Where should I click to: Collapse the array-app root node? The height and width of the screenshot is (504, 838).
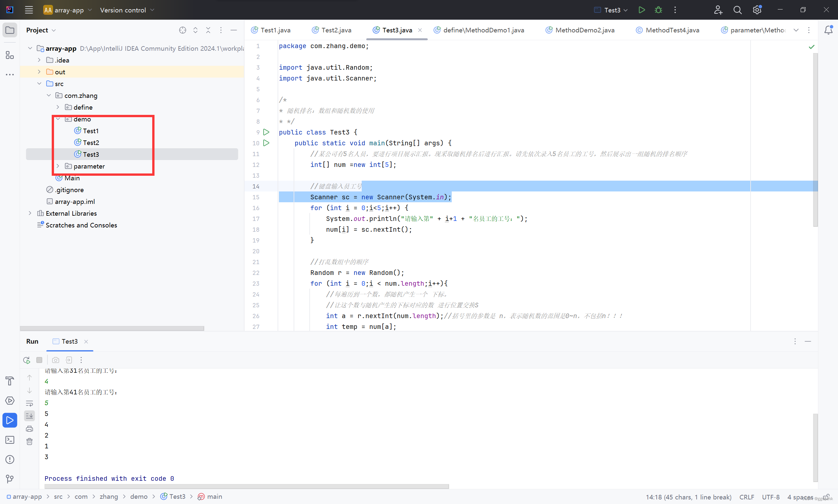point(30,48)
